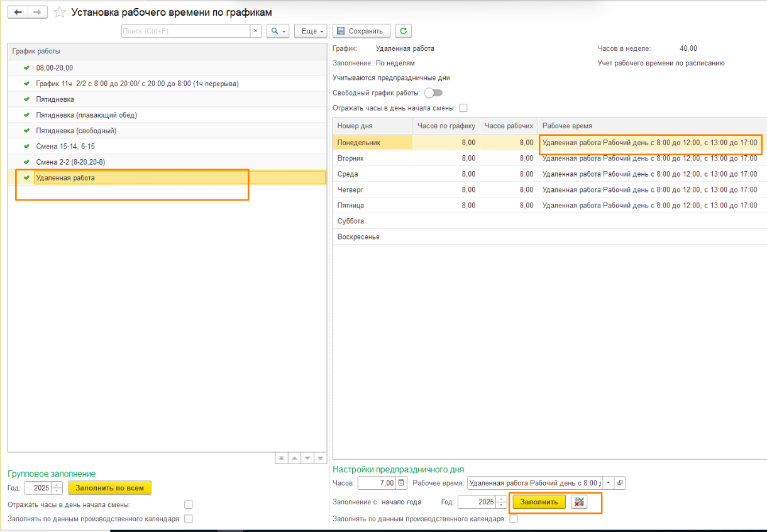Add this page to favorites with the star

coord(59,13)
